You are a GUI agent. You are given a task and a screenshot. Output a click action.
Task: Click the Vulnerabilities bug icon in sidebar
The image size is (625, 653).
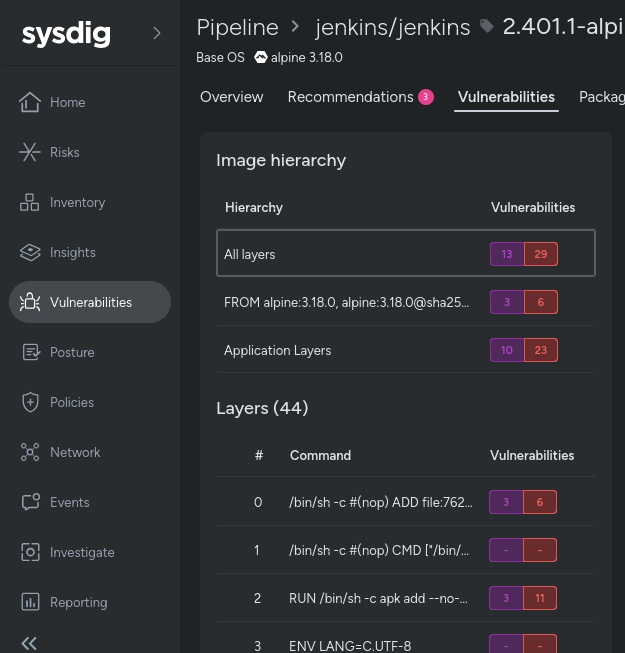(30, 302)
